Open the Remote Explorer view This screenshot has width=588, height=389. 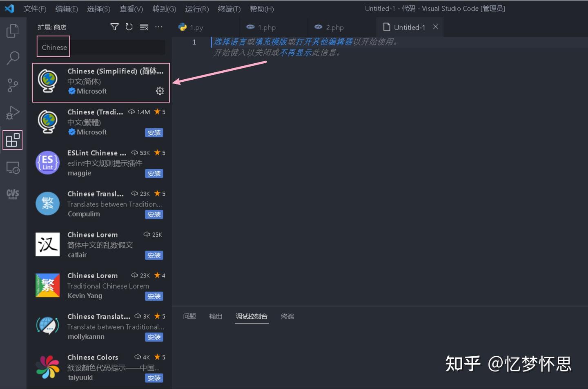(12, 168)
